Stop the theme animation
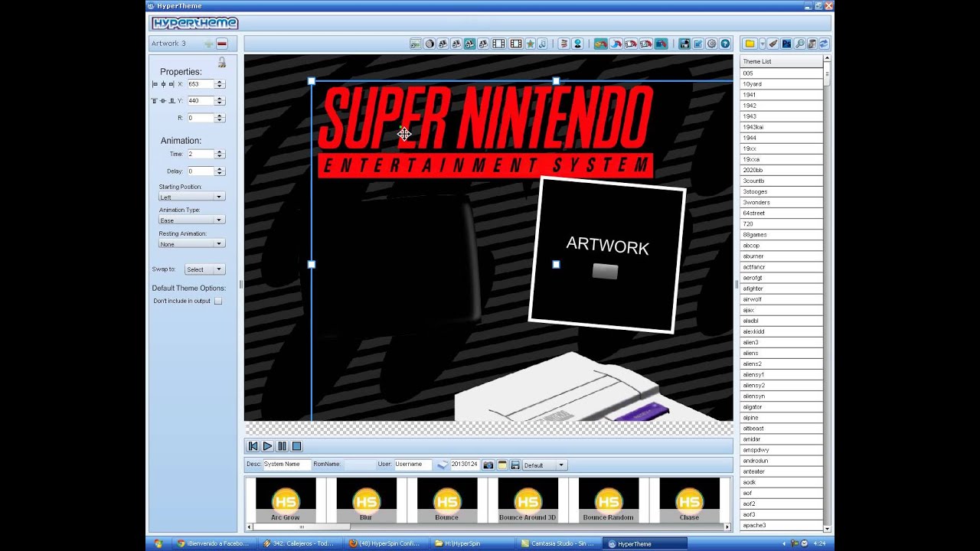 point(296,446)
